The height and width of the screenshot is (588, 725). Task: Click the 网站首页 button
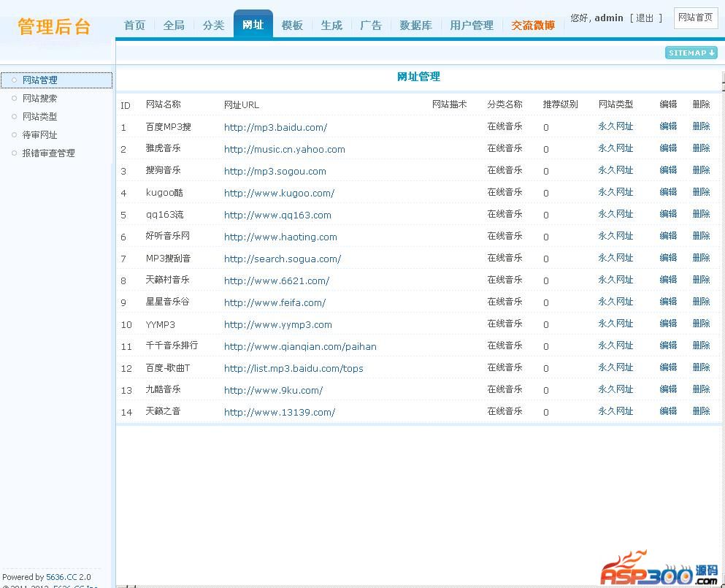(x=695, y=18)
